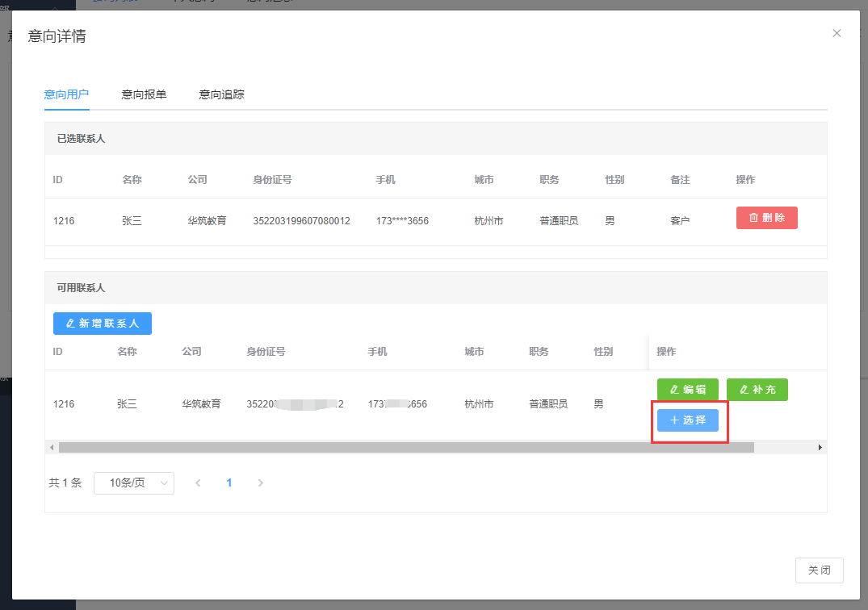Expand the 10条/页 page size dropdown
Viewport: 868px width, 610px height.
click(x=134, y=483)
